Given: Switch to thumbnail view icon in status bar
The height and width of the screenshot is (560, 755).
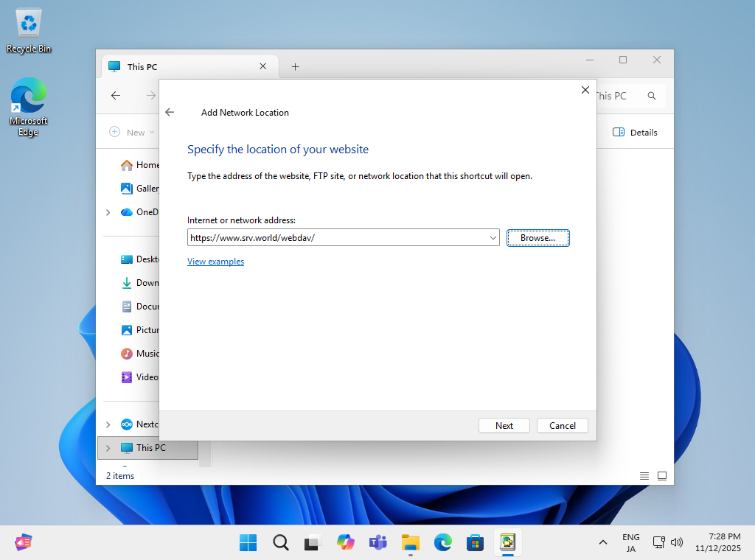Looking at the screenshot, I should point(662,476).
